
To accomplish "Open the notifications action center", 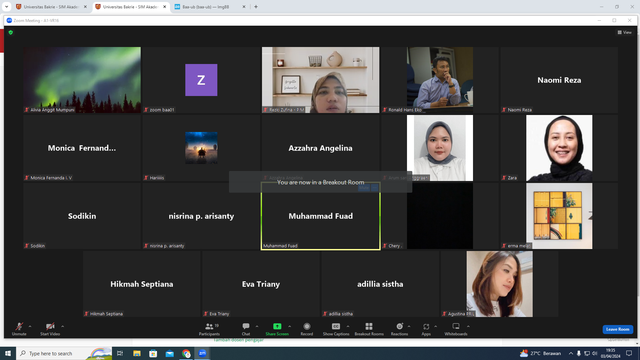I will click(629, 353).
